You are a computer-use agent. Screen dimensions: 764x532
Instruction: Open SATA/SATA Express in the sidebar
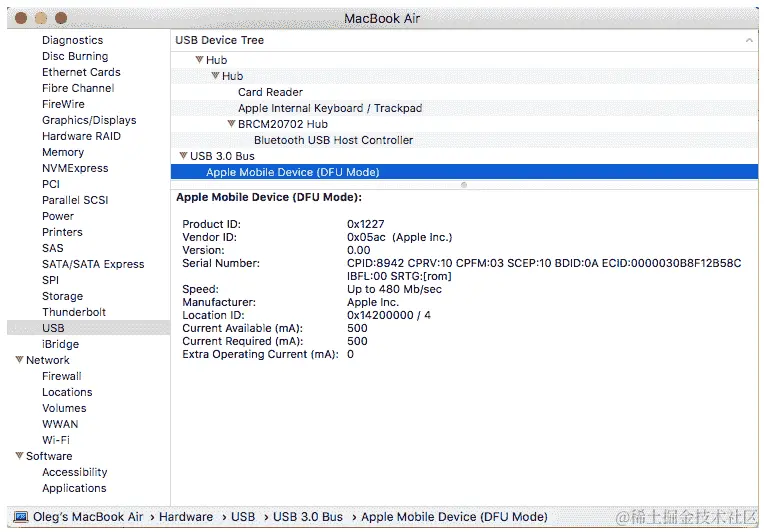[93, 264]
